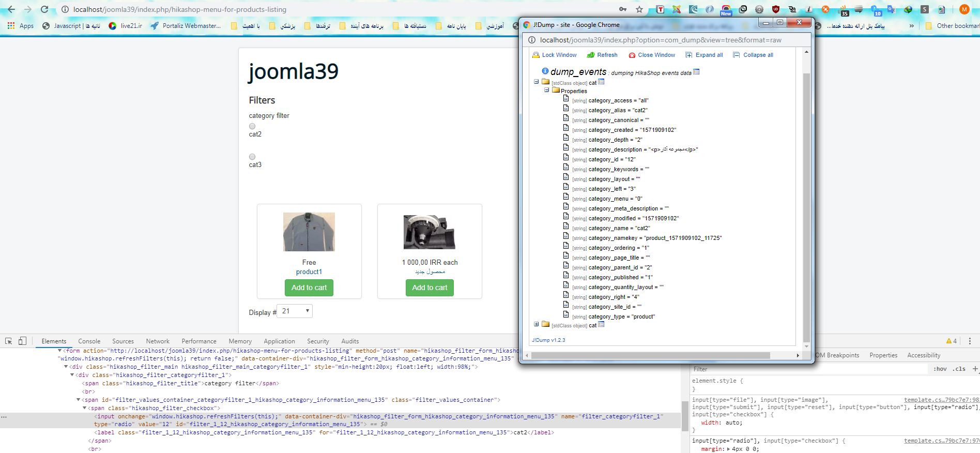Click the J!Dump horizontal scrollbar
The width and height of the screenshot is (980, 453).
pos(650,356)
